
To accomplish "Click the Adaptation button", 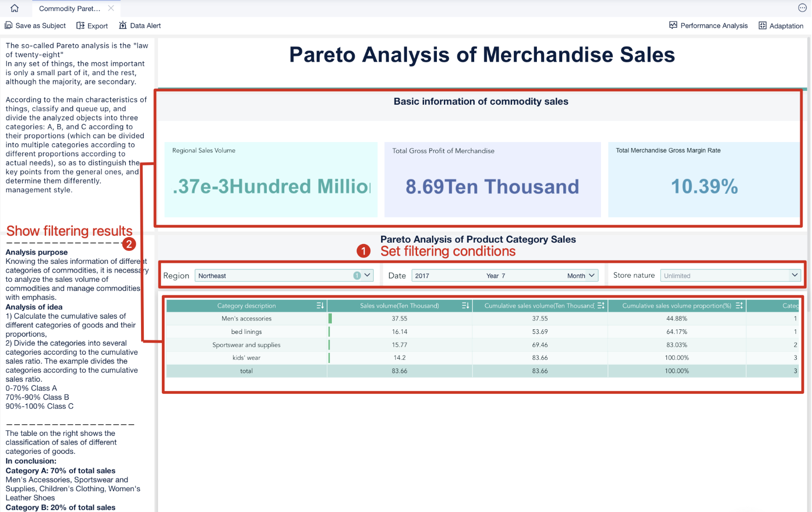I will 781,26.
